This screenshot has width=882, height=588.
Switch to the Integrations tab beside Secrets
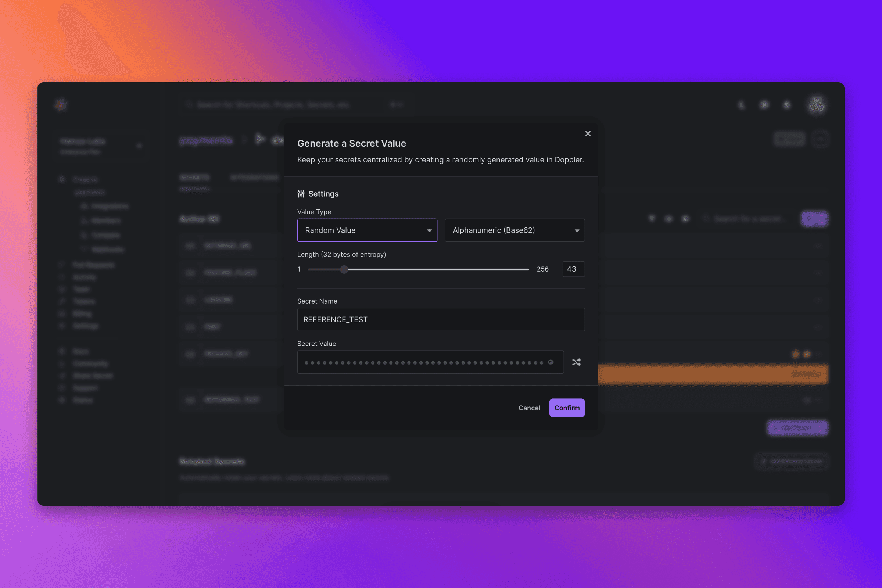tap(254, 178)
